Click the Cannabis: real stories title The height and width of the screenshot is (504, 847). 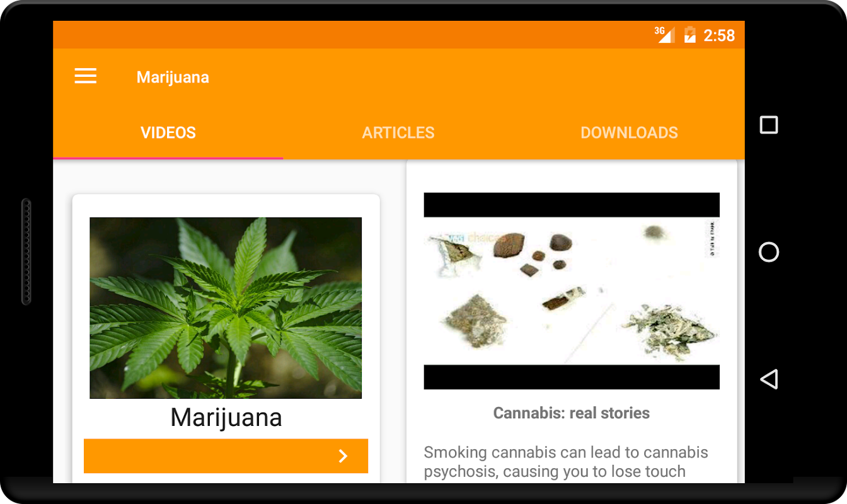[x=572, y=413]
